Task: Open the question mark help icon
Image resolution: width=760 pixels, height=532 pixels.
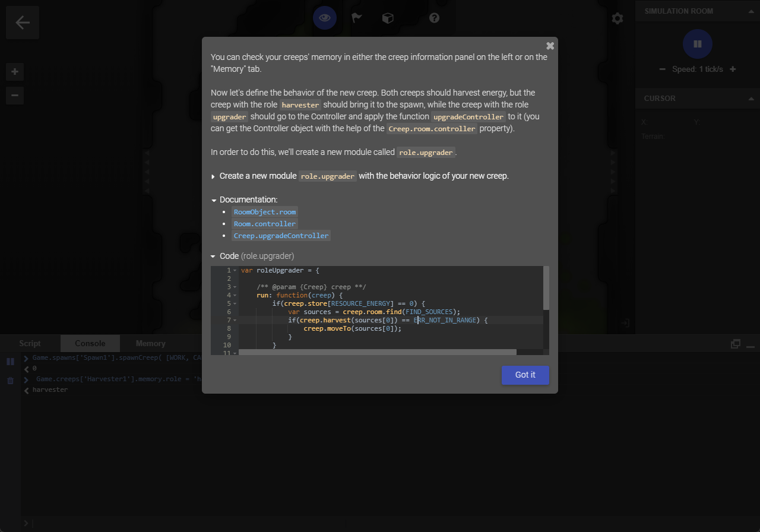Action: point(434,18)
